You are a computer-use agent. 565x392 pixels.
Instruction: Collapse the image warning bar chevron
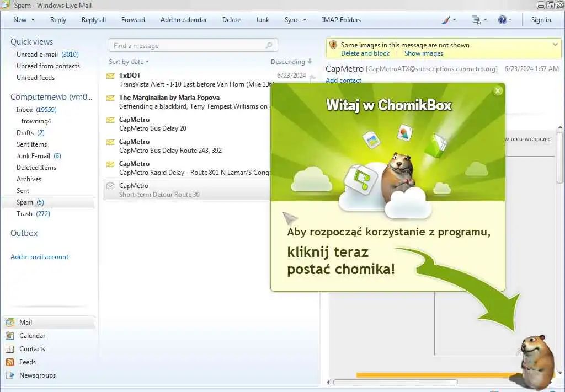[x=555, y=45]
